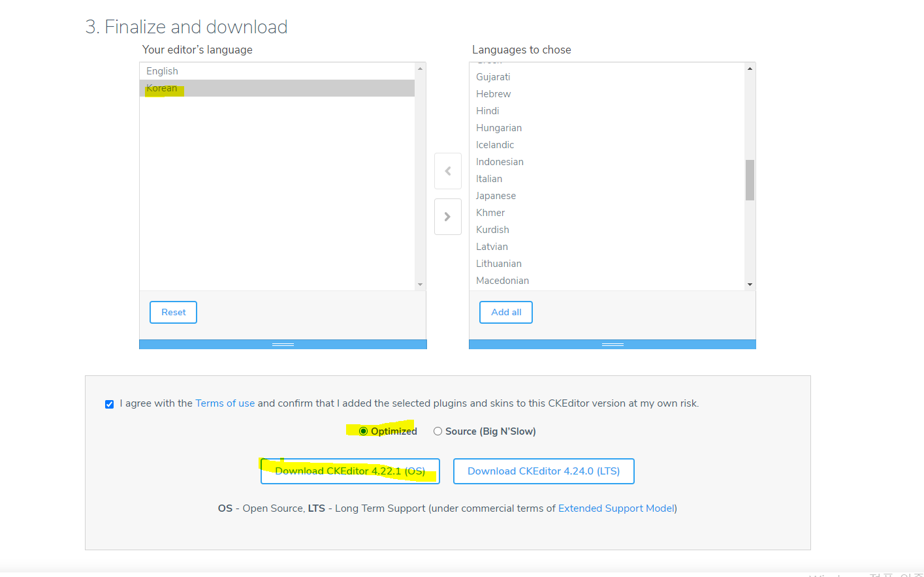Click scroll-down arrow of editor's language list

tap(420, 285)
